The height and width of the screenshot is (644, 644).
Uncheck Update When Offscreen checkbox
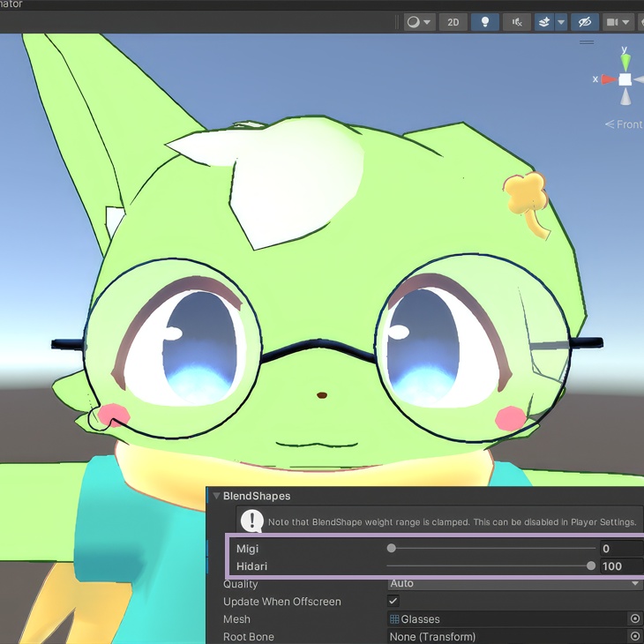(x=393, y=601)
